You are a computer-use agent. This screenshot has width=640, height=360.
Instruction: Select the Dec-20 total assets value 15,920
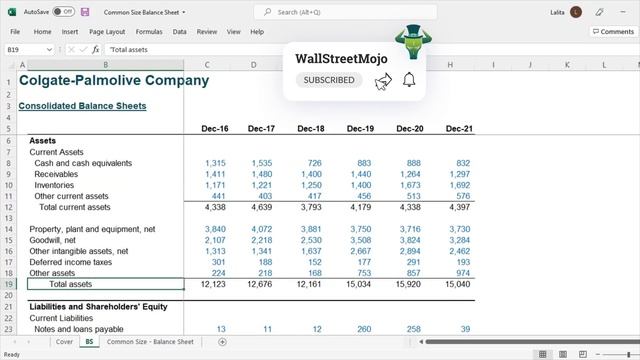pyautogui.click(x=408, y=284)
